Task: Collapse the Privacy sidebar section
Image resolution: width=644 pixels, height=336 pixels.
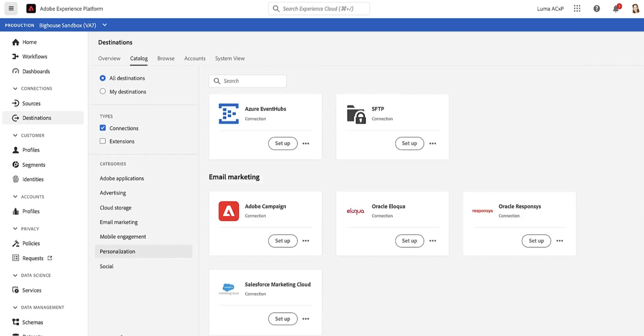Action: 15,229
